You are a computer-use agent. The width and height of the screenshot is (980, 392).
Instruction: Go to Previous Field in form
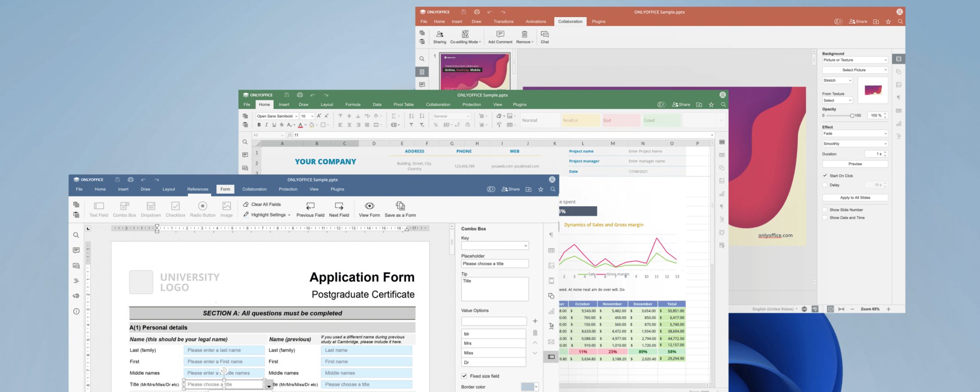pos(310,209)
